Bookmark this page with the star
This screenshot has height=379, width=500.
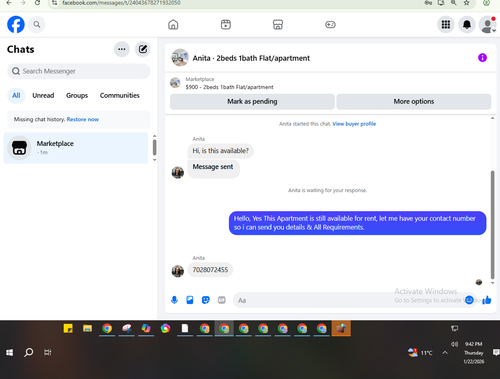click(467, 3)
